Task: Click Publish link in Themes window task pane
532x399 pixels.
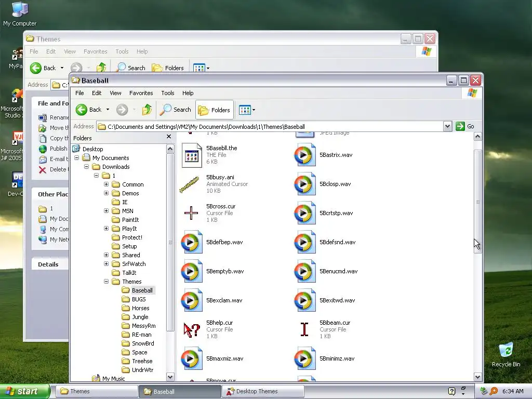Action: (53, 149)
